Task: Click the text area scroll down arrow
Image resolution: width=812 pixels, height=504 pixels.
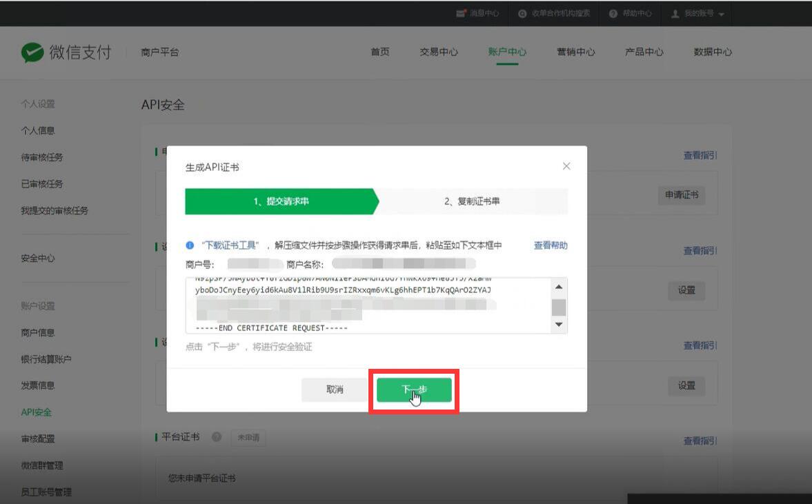Action: (x=559, y=325)
